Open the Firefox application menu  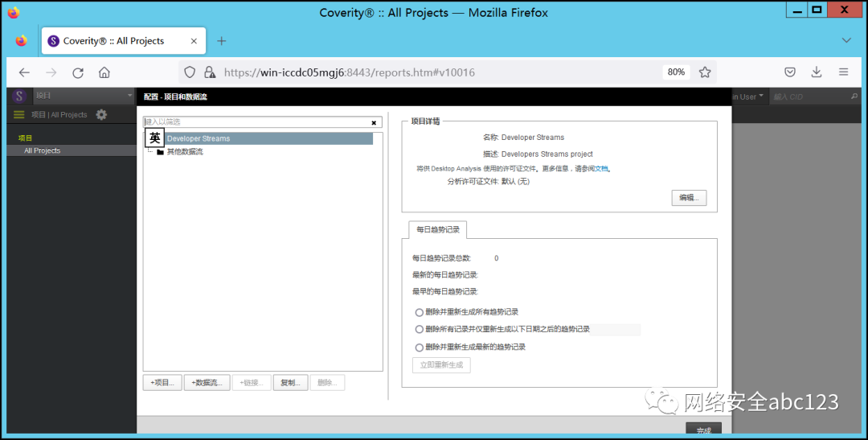coord(843,72)
